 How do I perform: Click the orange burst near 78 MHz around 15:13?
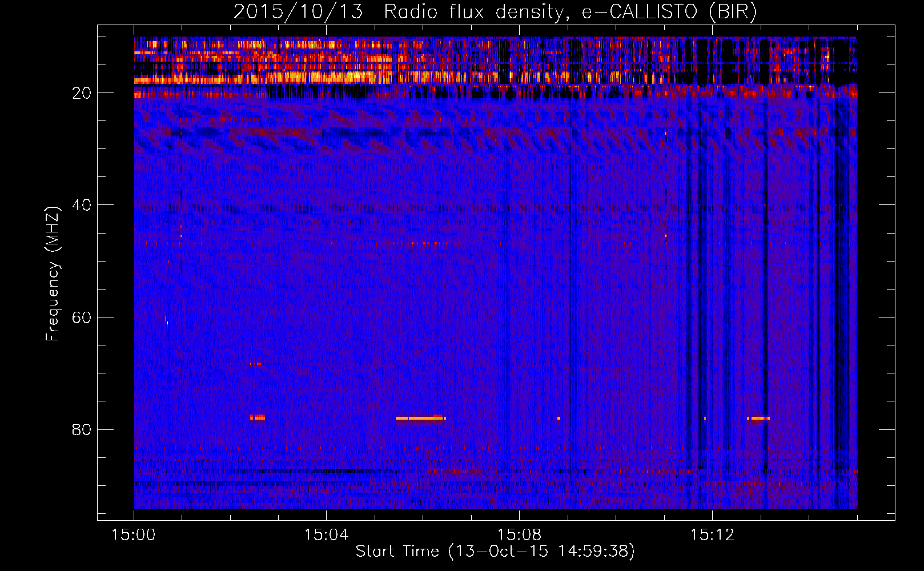click(x=758, y=418)
